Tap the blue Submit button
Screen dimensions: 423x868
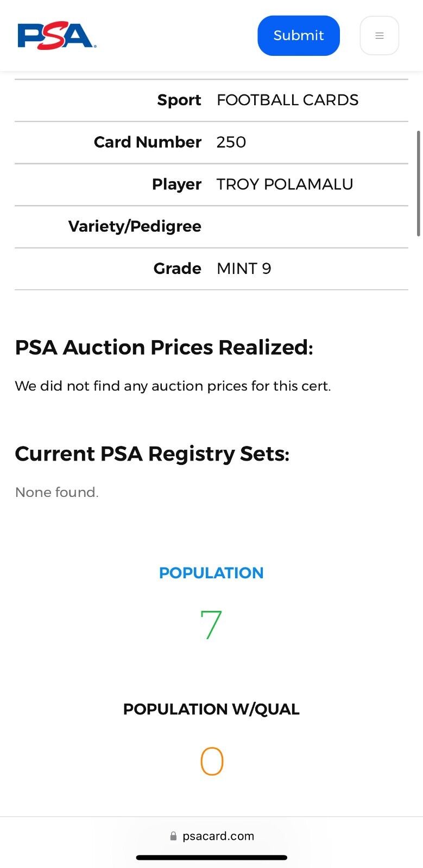(299, 35)
